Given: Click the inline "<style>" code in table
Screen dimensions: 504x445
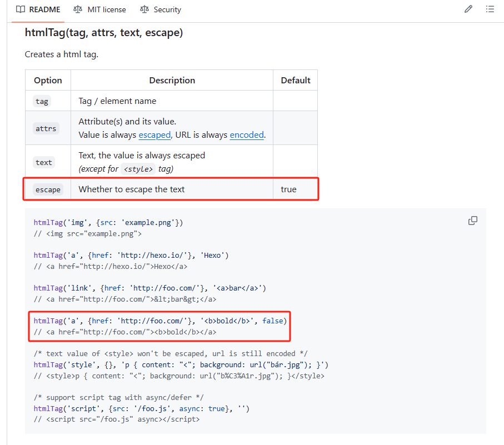Looking at the screenshot, I should [138, 169].
